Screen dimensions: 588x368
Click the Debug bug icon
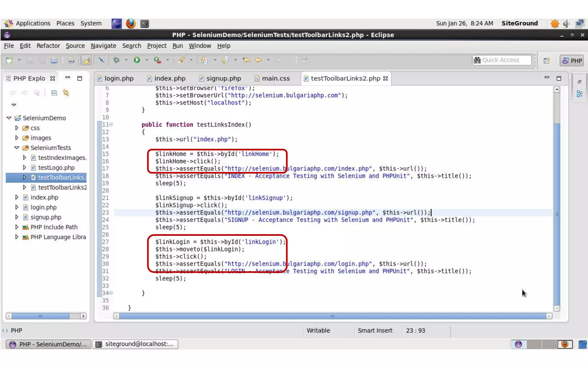(116, 60)
